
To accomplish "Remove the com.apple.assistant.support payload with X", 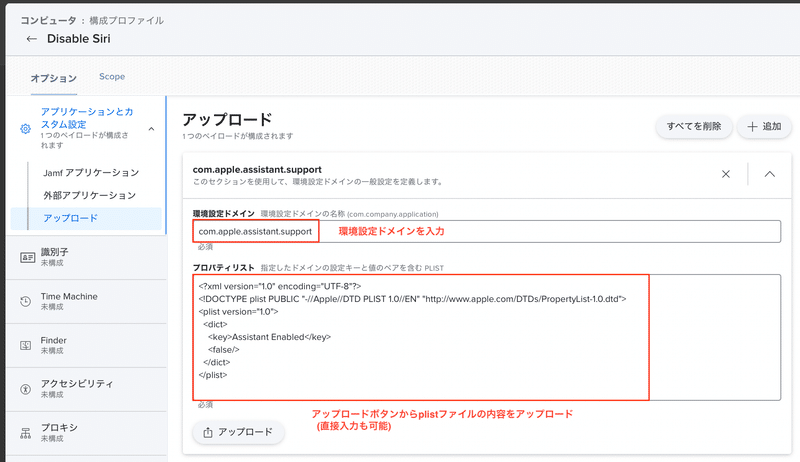I will (x=726, y=174).
